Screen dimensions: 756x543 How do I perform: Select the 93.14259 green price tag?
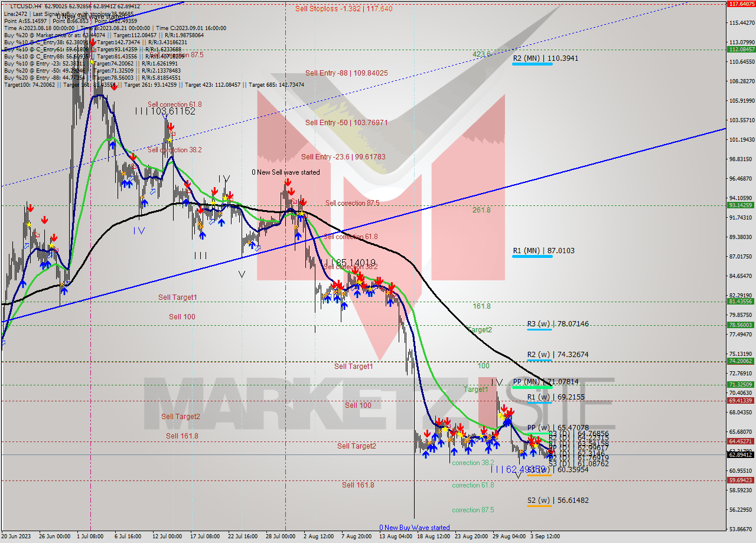(x=741, y=205)
